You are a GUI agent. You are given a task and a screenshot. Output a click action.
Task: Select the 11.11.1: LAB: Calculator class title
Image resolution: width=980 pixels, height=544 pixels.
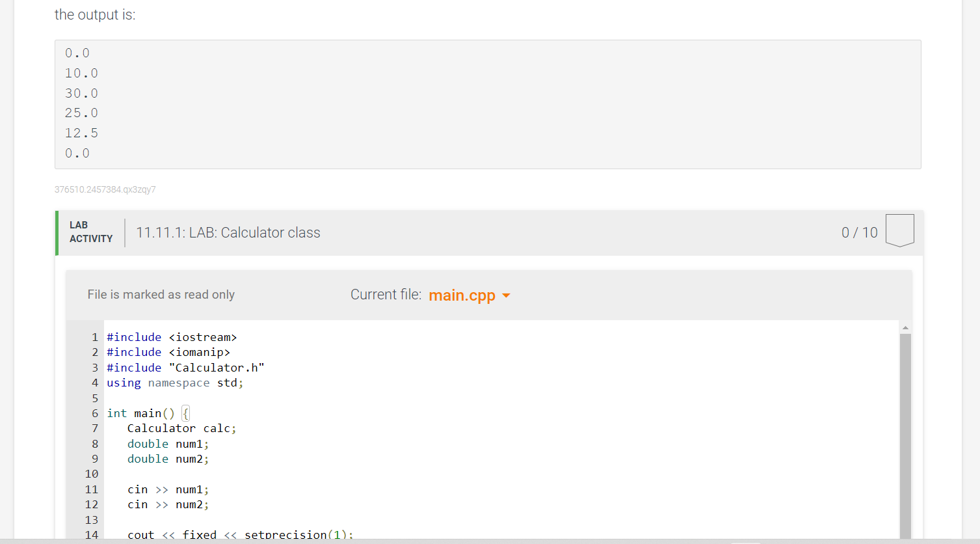228,232
